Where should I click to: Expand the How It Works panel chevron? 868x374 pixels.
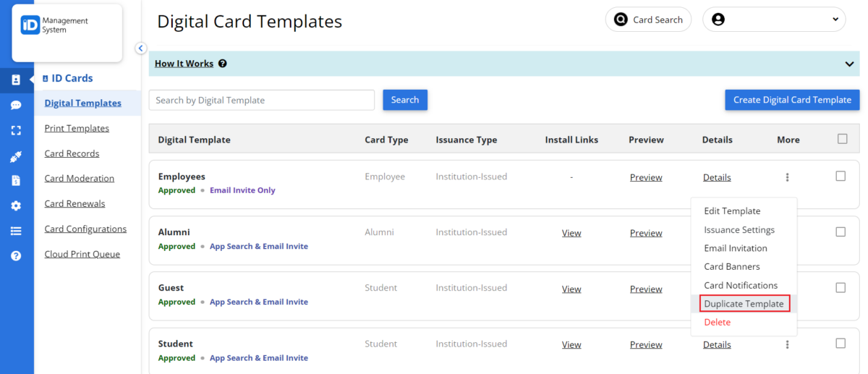[x=849, y=64]
